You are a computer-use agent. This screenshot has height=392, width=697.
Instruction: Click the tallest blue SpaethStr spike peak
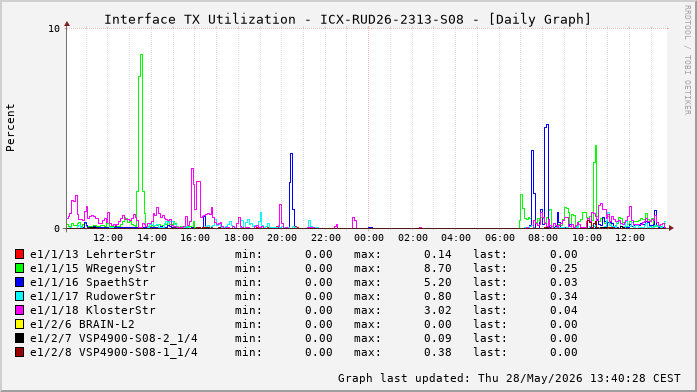coord(547,125)
